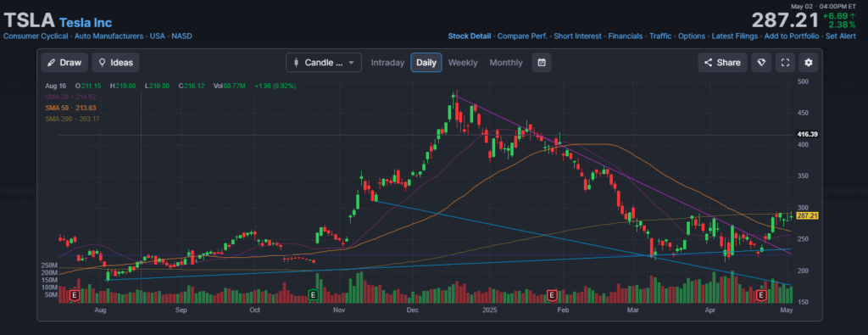868x335 pixels.
Task: Click the calendar date range icon
Action: click(542, 63)
